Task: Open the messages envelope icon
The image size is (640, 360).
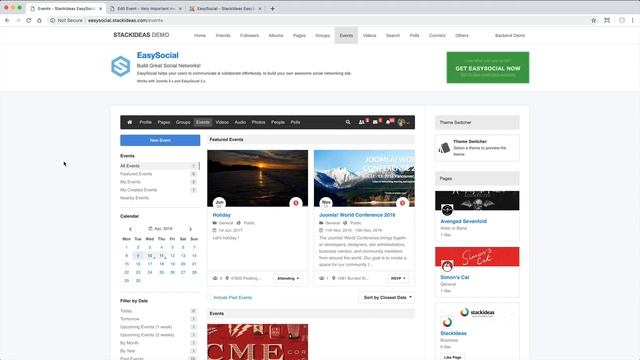Action: (x=375, y=122)
